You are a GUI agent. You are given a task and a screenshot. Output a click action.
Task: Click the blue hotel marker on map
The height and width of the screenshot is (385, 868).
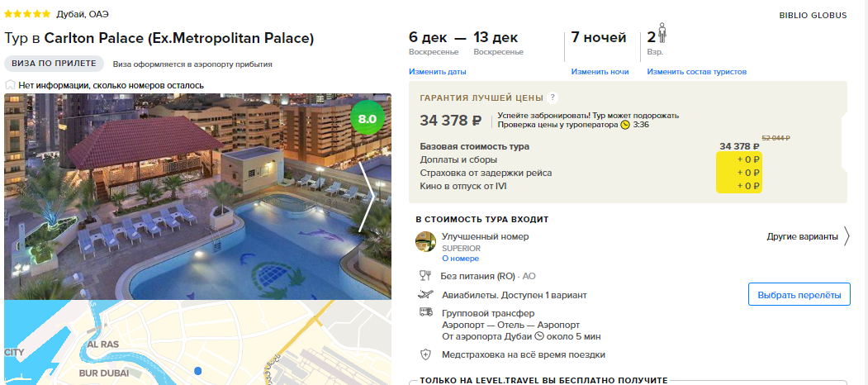[x=198, y=371]
